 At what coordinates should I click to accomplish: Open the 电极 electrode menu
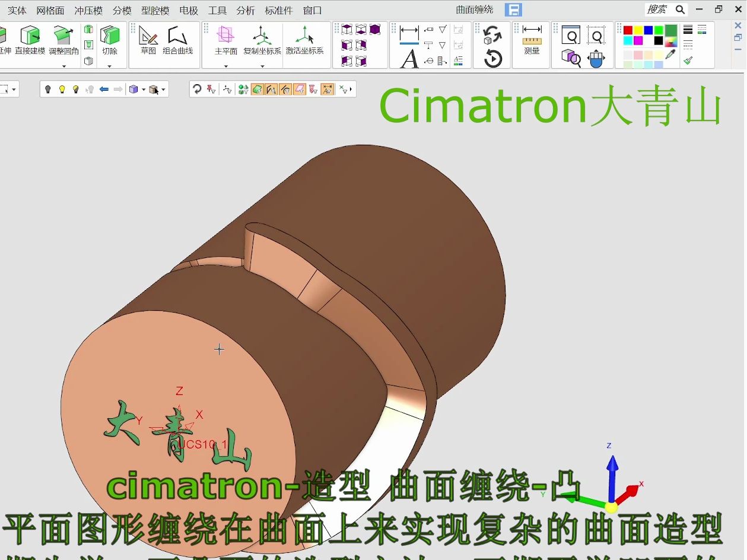[189, 10]
